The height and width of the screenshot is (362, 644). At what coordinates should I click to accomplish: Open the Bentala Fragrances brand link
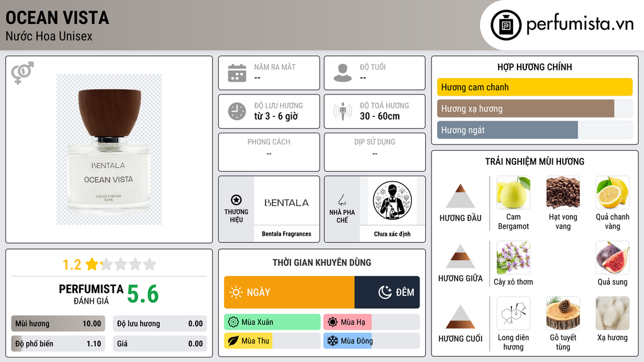(287, 234)
